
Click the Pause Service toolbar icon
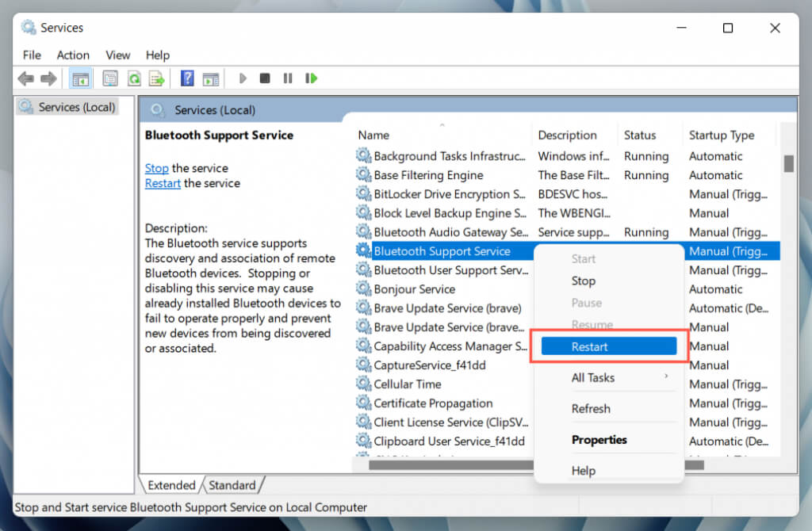[286, 78]
